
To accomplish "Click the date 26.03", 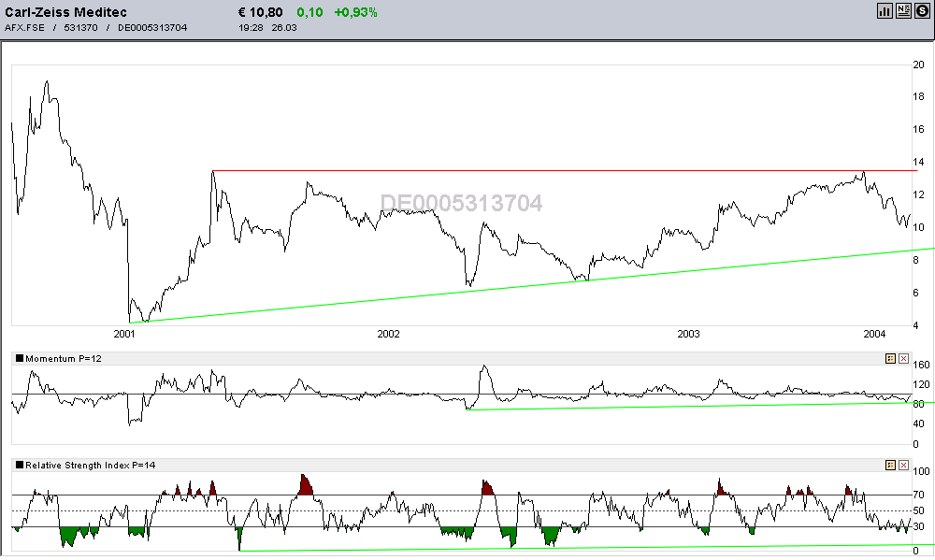I will click(284, 27).
